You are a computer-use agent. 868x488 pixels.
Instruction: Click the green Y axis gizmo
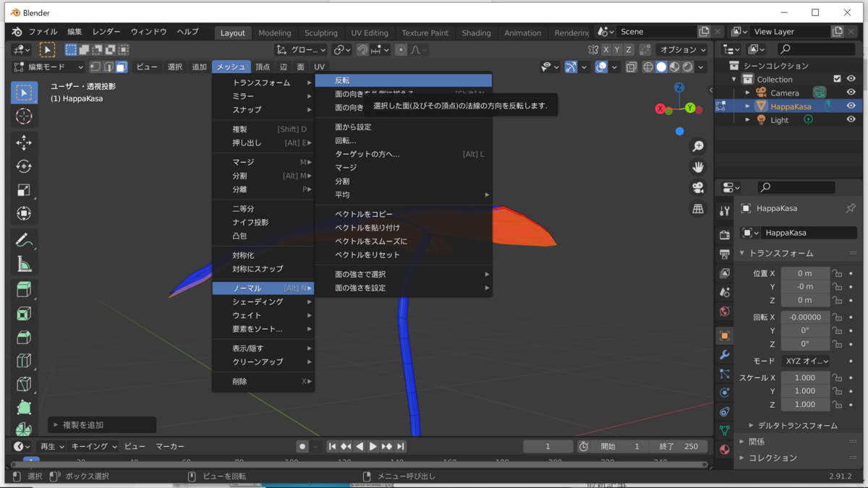pos(690,108)
